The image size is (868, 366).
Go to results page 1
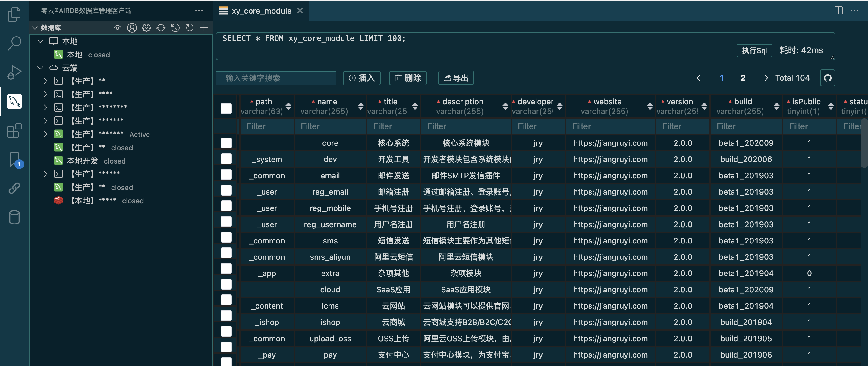coord(722,78)
